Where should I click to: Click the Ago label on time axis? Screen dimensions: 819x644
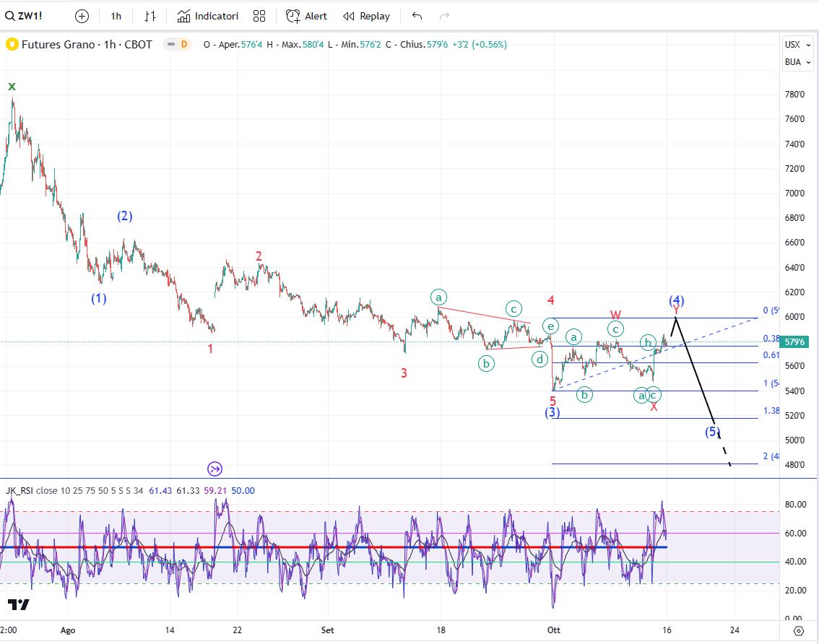point(68,630)
